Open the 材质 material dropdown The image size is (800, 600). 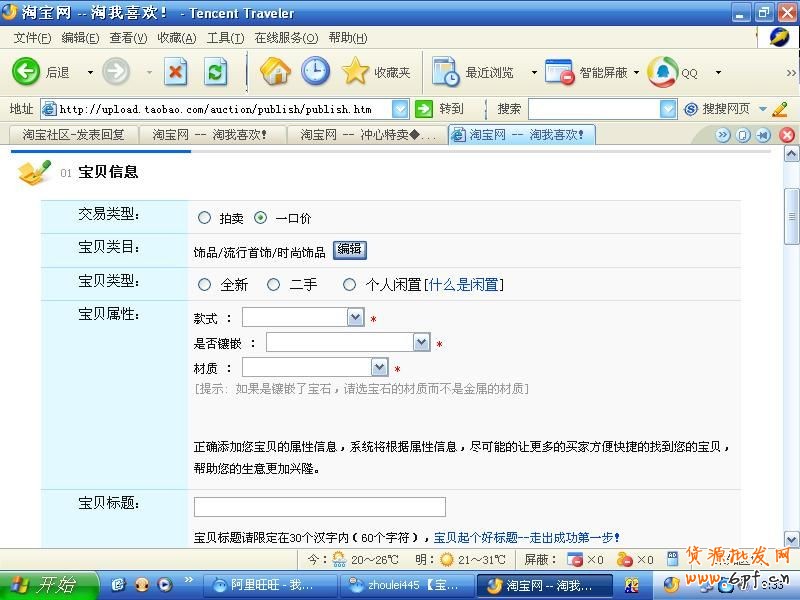pyautogui.click(x=379, y=367)
